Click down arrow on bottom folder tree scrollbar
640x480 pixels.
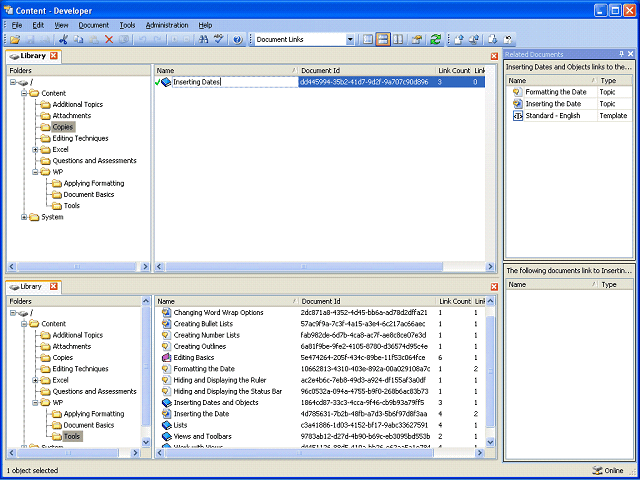click(x=146, y=442)
